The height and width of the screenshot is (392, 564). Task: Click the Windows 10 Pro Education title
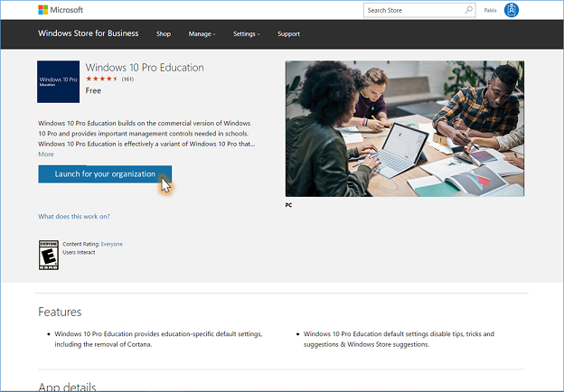[145, 68]
